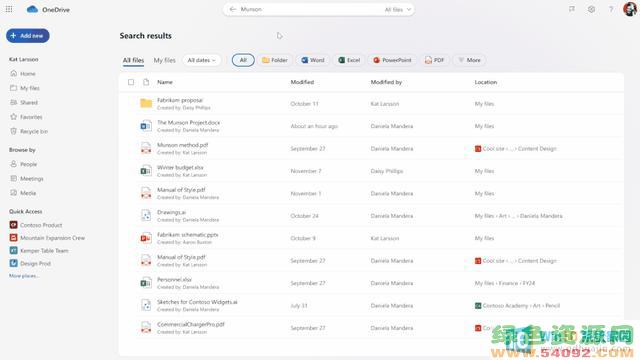Click the Meetings icon under Browse by

point(13,178)
